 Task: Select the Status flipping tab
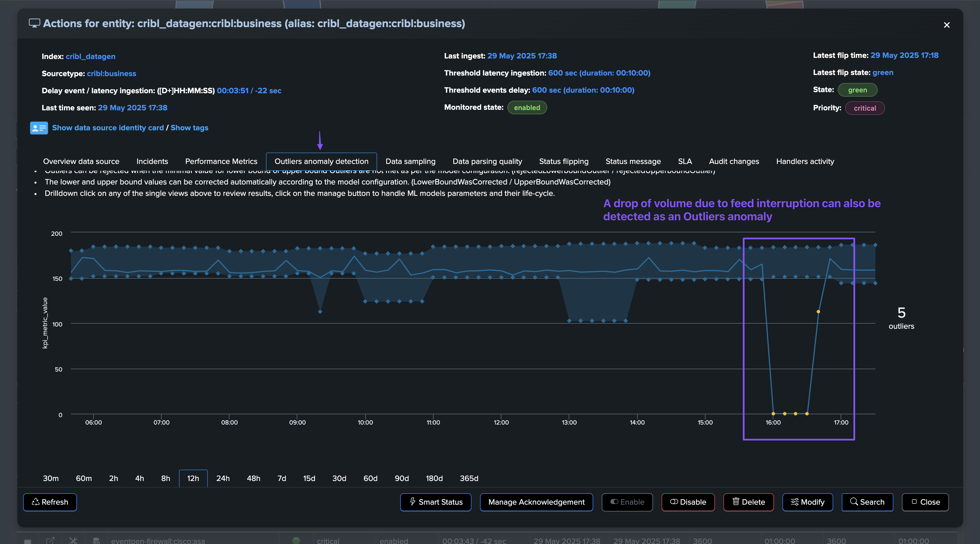564,161
